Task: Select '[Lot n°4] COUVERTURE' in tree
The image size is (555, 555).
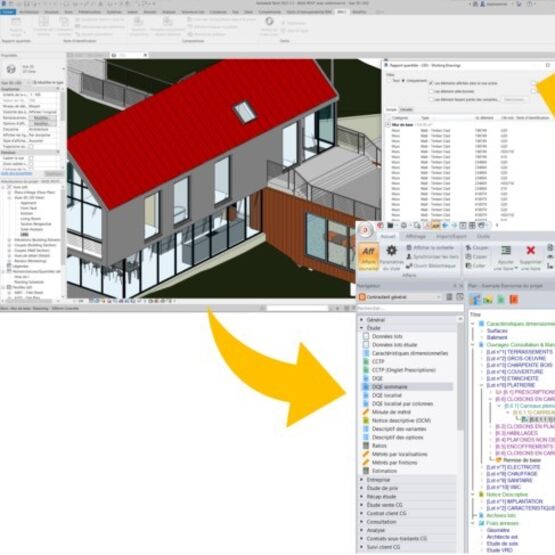Action: tap(515, 372)
